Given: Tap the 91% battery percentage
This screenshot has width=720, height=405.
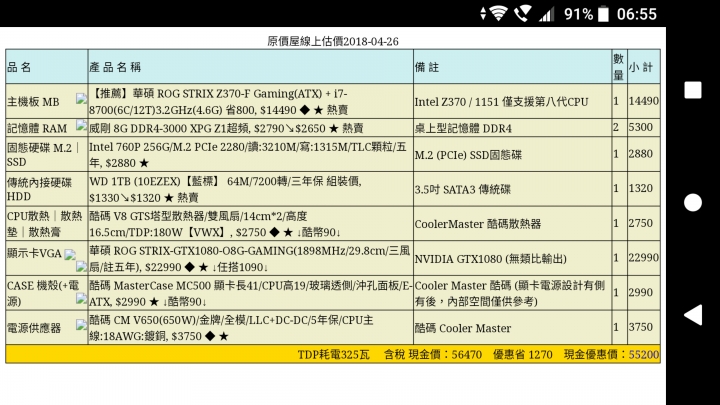Looking at the screenshot, I should point(579,14).
